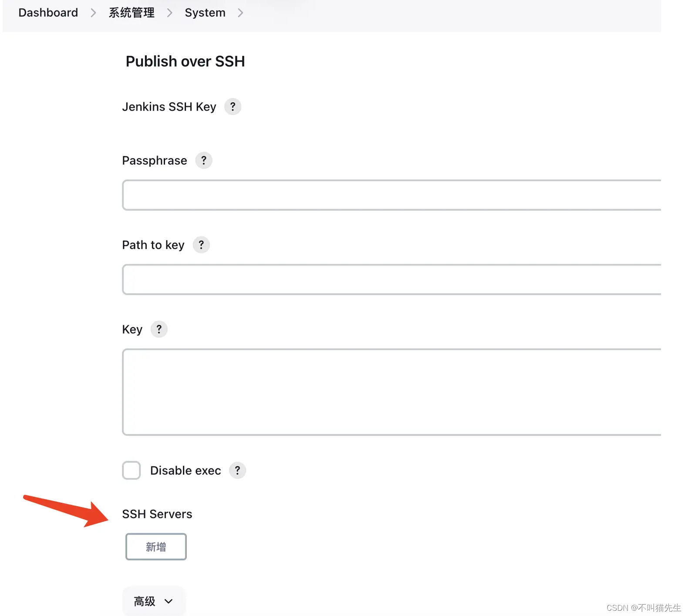
Task: Click chevron after System breadcrumb
Action: 240,13
